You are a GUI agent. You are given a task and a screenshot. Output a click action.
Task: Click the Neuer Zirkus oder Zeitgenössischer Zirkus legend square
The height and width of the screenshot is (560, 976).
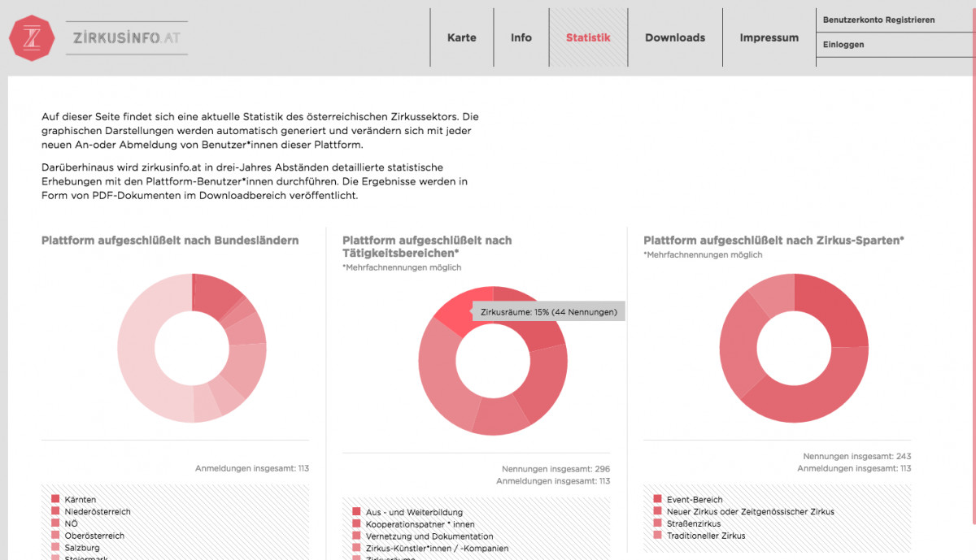(x=657, y=511)
